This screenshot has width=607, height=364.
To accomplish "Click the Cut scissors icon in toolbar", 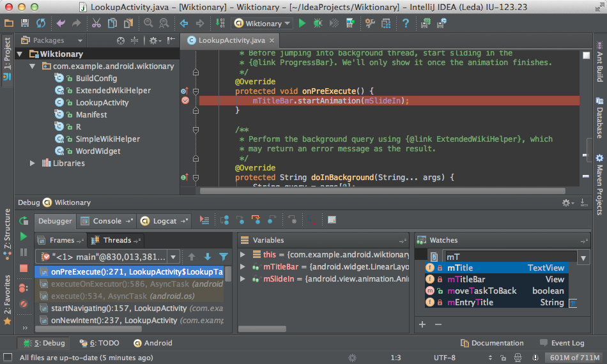I will point(96,24).
